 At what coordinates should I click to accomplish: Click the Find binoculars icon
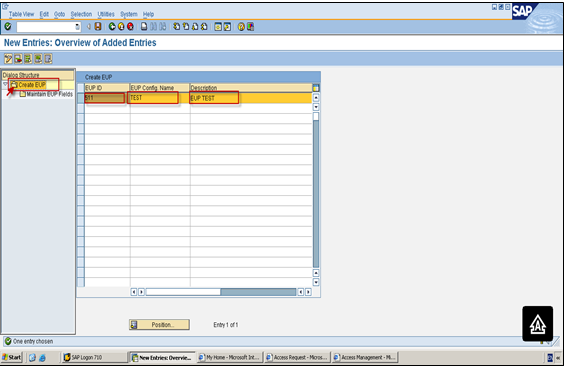(x=153, y=26)
